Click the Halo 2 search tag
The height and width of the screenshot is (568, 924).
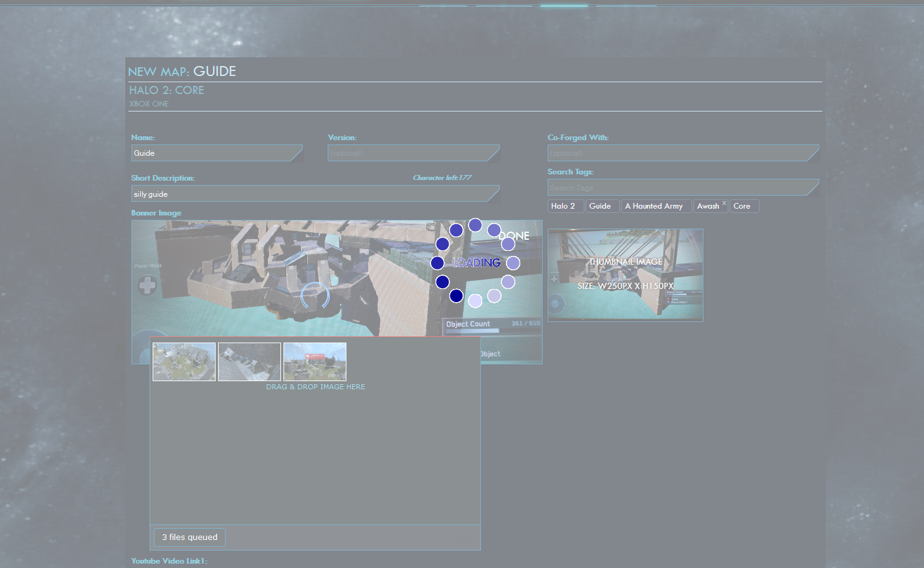pos(566,206)
